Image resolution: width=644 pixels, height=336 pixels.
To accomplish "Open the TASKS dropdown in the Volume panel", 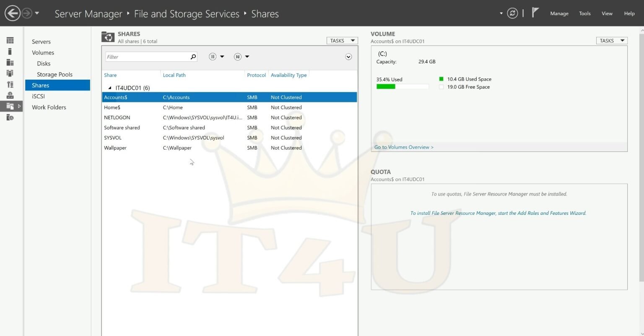I will [612, 41].
